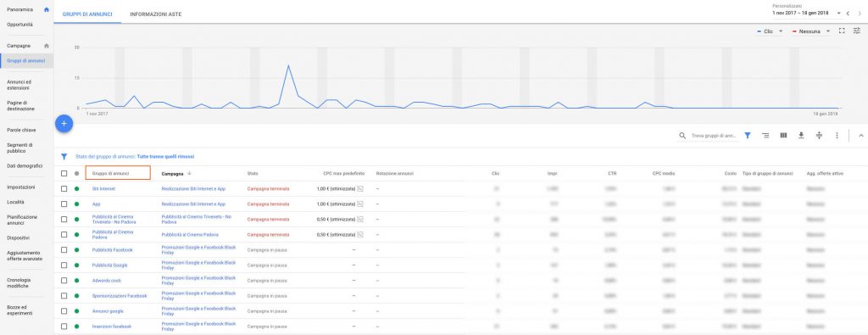Screen dimensions: 868x335
Task: Open bid simulator icon in Siti Internet row
Action: [x=359, y=189]
